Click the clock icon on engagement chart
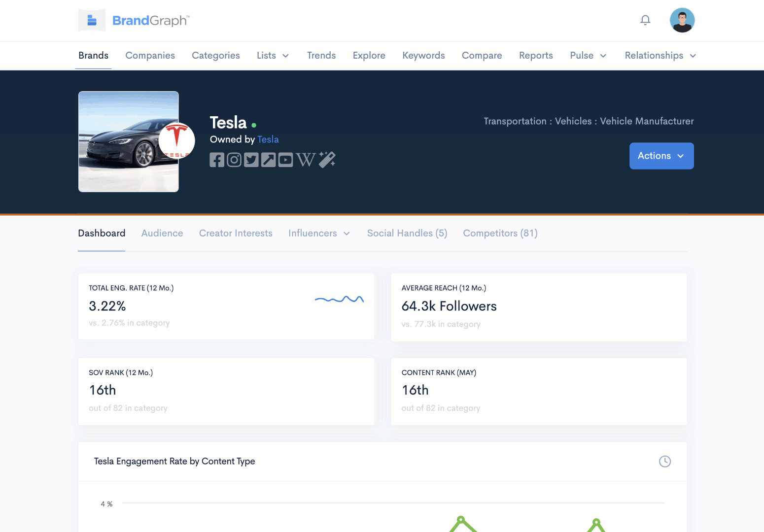 point(665,462)
